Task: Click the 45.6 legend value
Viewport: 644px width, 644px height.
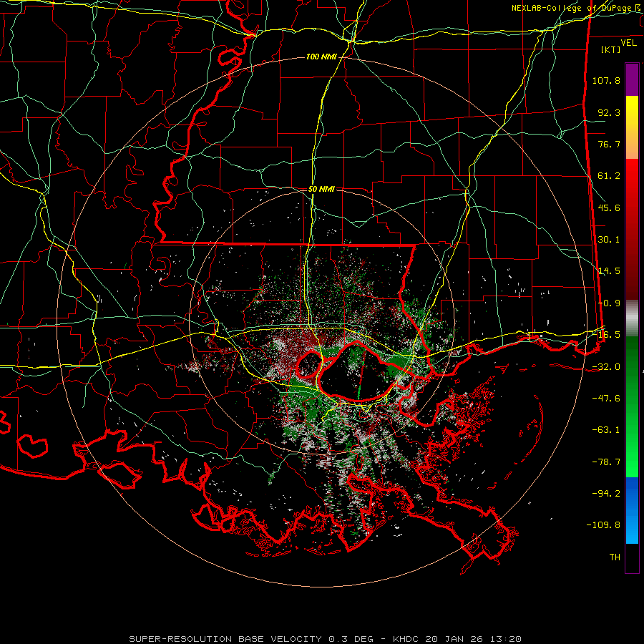Action: (x=609, y=208)
